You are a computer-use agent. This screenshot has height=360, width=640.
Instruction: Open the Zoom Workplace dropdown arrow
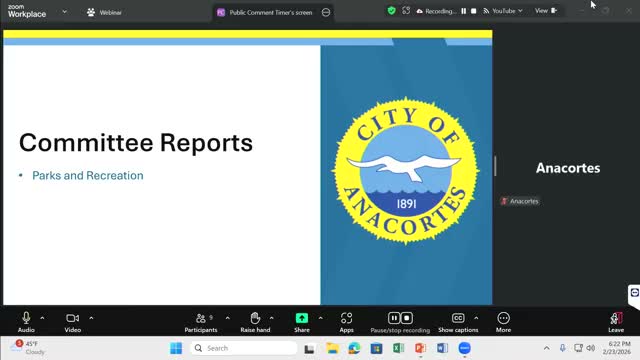click(x=64, y=12)
